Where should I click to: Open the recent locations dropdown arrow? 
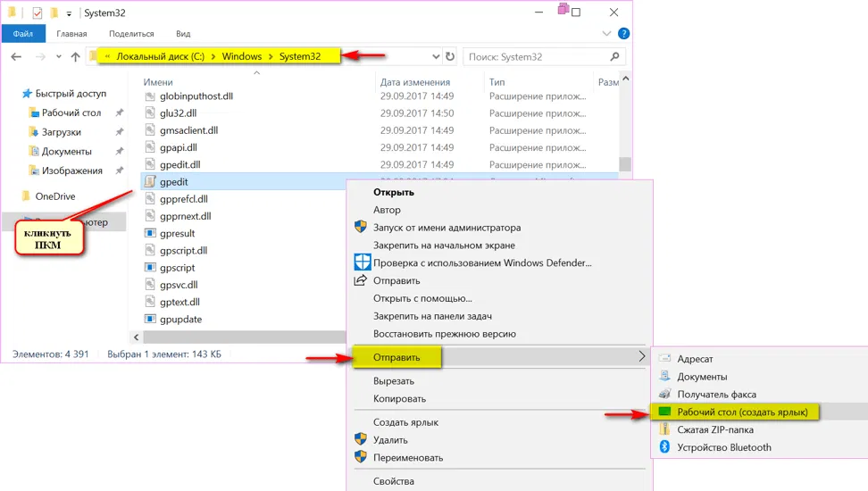(x=59, y=56)
